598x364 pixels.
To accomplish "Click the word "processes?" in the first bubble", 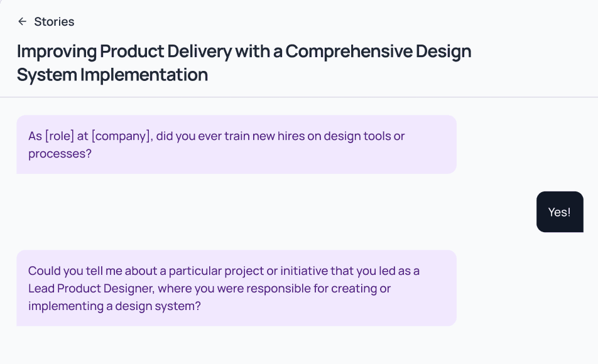I will point(60,154).
